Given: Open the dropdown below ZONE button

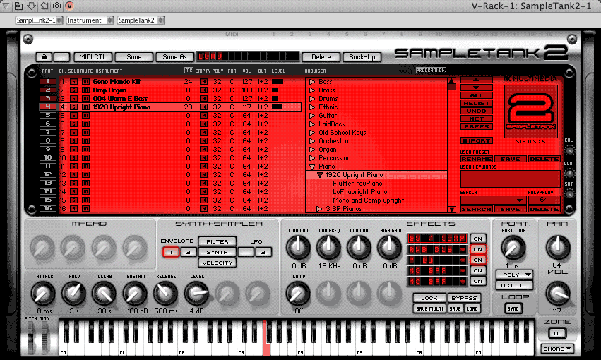Looking at the screenshot, I should tap(557, 348).
